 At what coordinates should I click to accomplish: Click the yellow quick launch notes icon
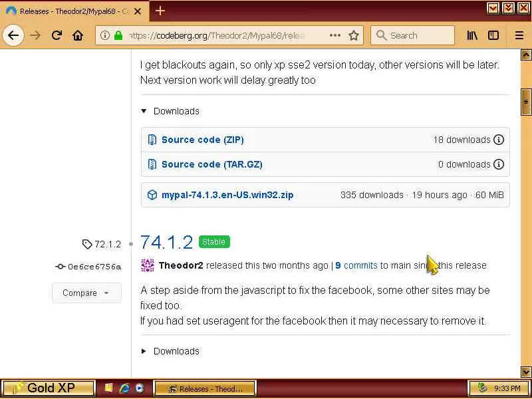coord(108,388)
